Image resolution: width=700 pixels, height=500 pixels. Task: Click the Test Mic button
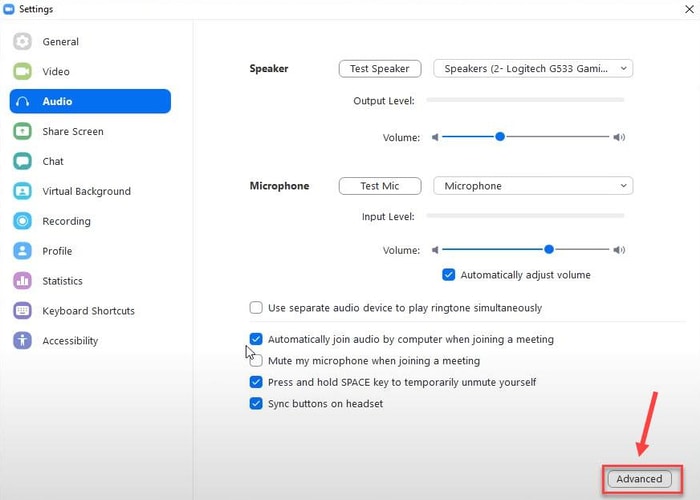tap(380, 186)
